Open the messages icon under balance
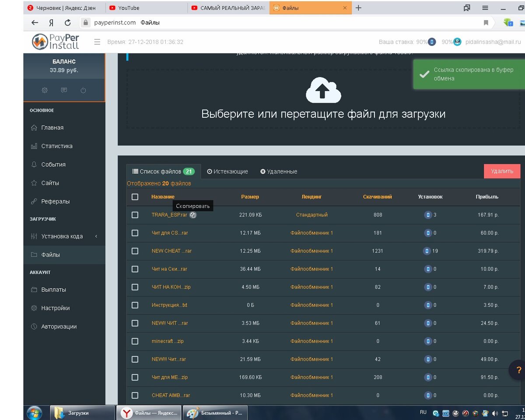525x420 pixels. point(64,90)
